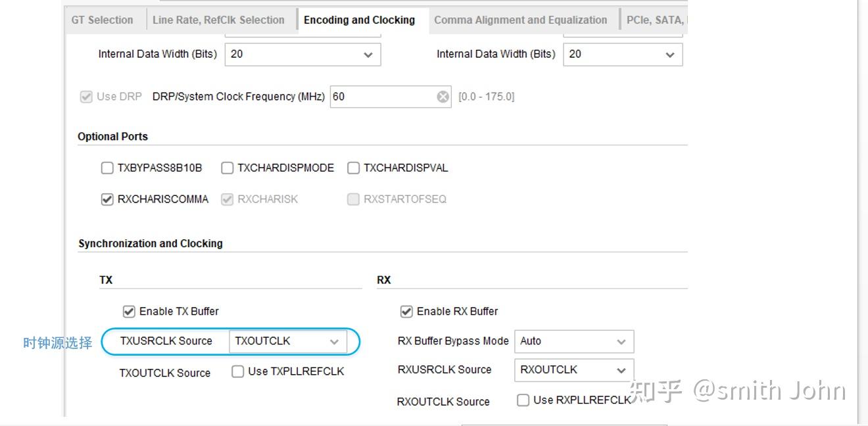Enable Use RXPLLREFCLK checkbox

pos(523,400)
